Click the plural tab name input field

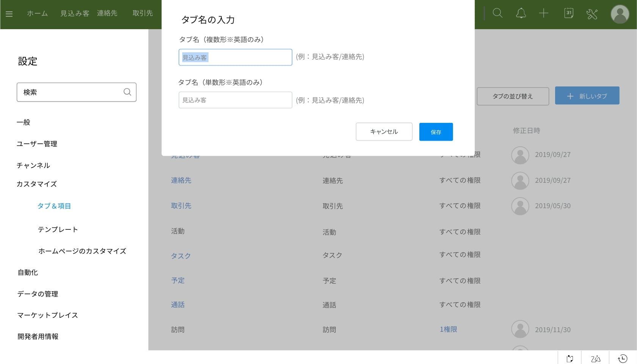point(235,57)
